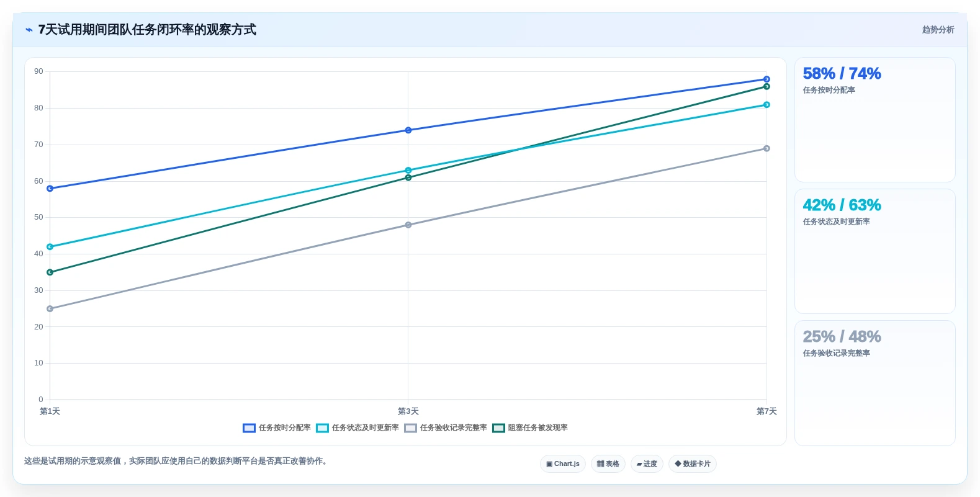The image size is (980, 497).
Task: Select the 进度 tag chip
Action: (x=647, y=464)
